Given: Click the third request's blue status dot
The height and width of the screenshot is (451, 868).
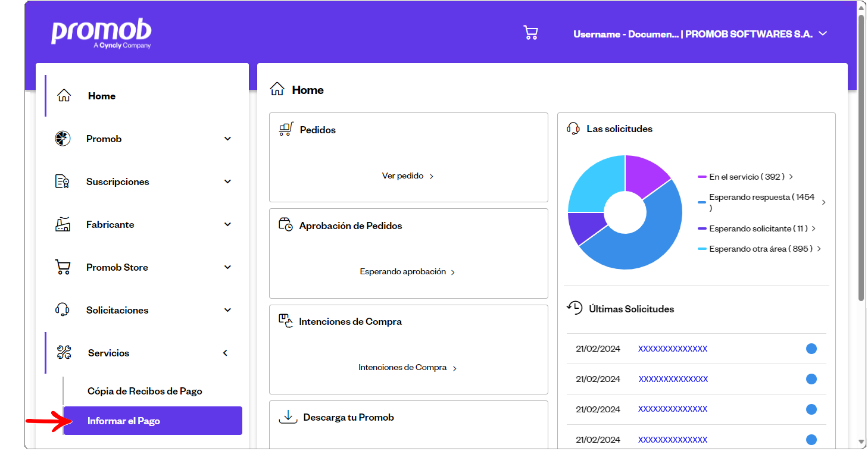Looking at the screenshot, I should coord(811,409).
